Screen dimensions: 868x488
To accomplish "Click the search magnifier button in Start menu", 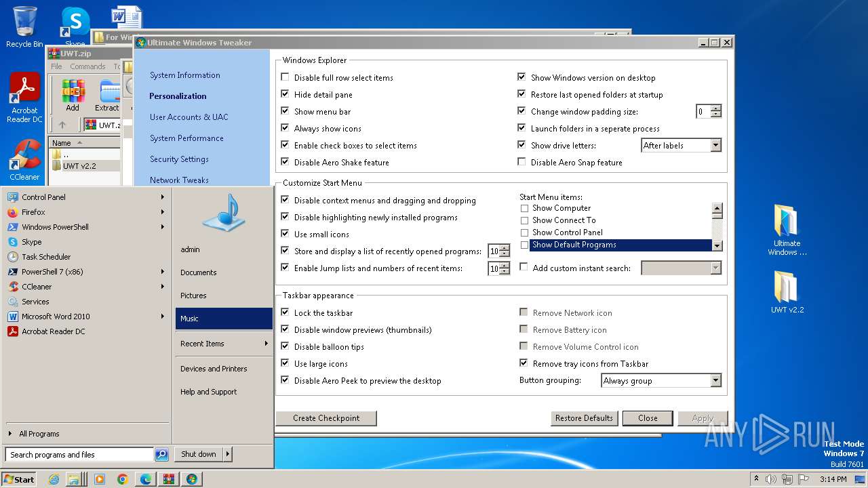I will 161,455.
